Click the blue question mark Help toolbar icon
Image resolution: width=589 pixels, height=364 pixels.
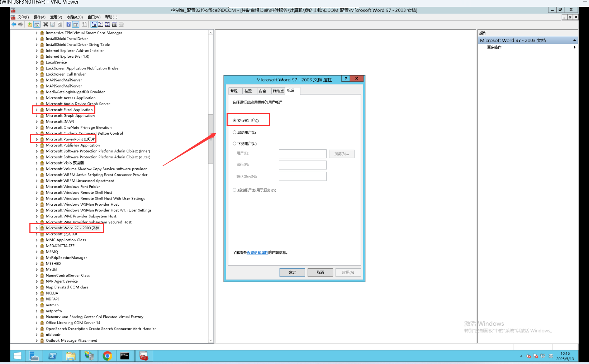[68, 24]
